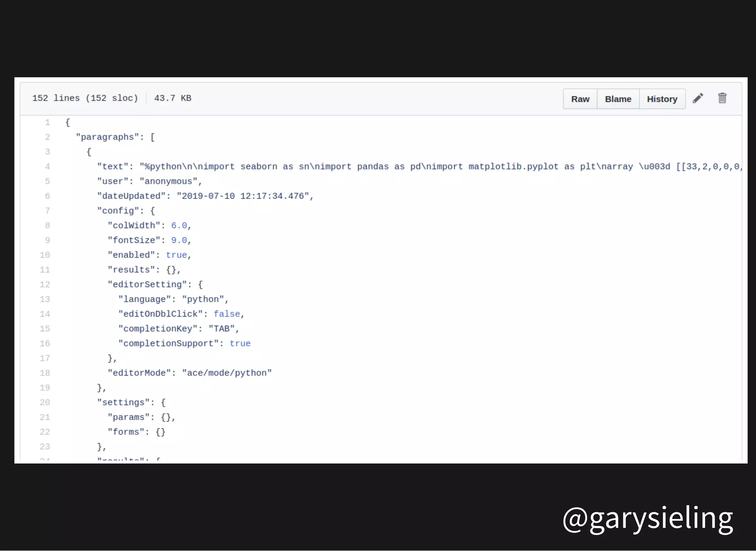This screenshot has height=551, width=756.
Task: Open the Blame view
Action: [618, 99]
